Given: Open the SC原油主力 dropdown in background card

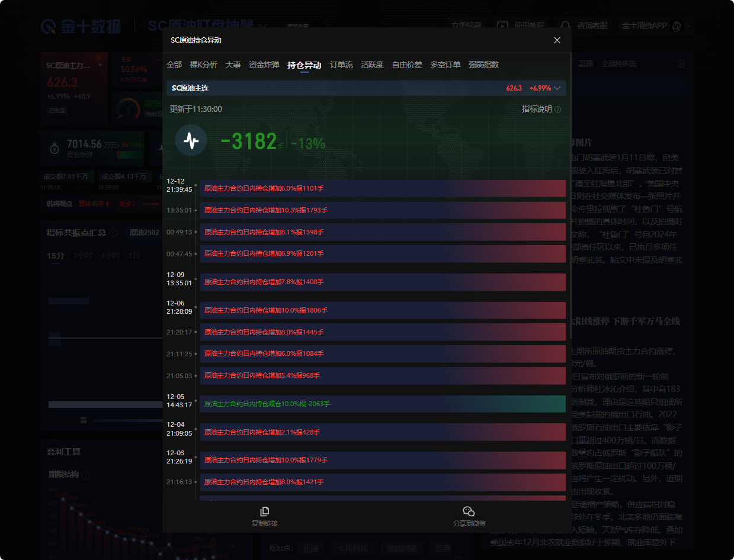Looking at the screenshot, I should [x=101, y=65].
